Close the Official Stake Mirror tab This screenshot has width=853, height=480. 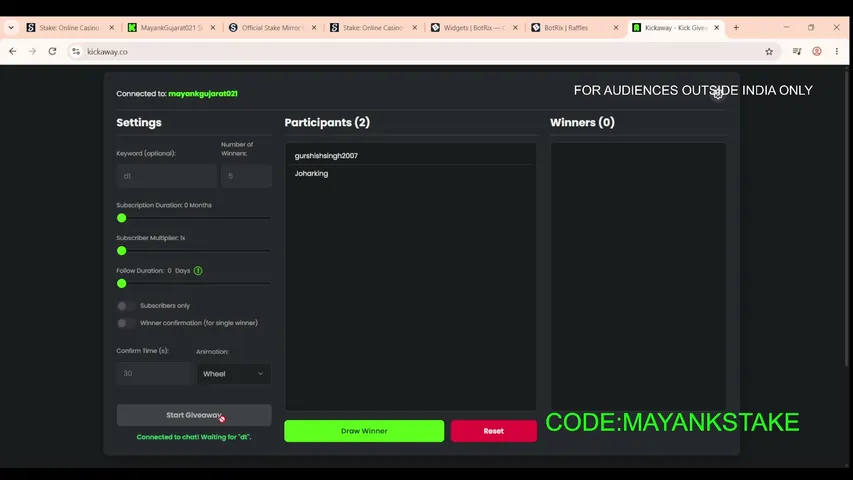[314, 27]
